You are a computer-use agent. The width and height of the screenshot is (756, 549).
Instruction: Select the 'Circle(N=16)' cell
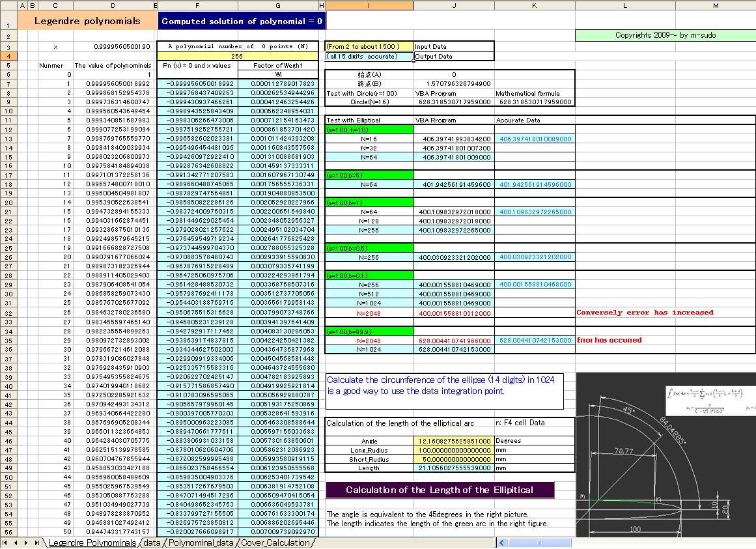[369, 102]
